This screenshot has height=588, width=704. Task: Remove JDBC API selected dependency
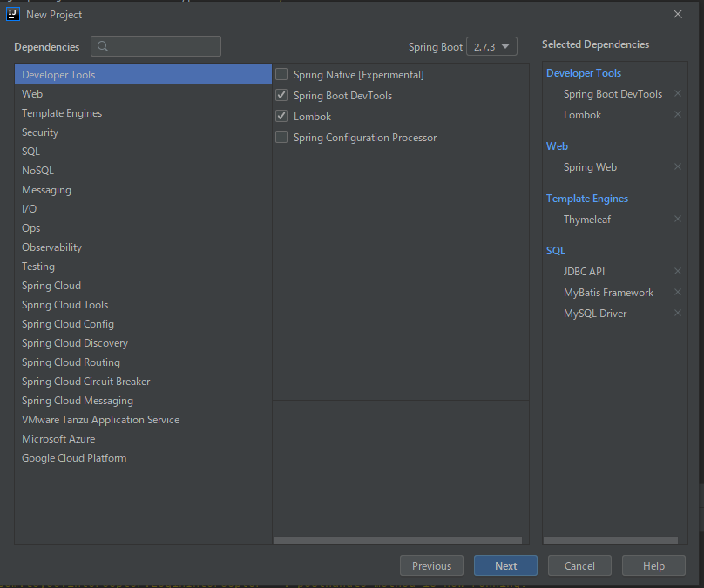tap(678, 271)
